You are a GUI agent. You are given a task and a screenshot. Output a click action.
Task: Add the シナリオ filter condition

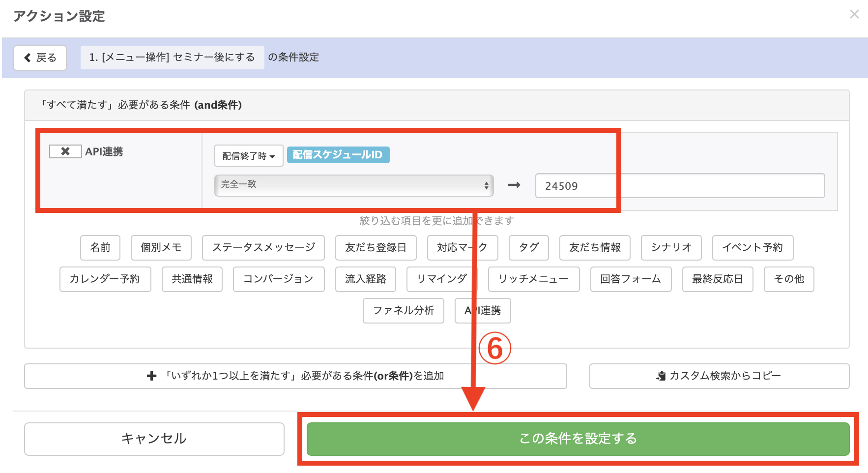[671, 248]
